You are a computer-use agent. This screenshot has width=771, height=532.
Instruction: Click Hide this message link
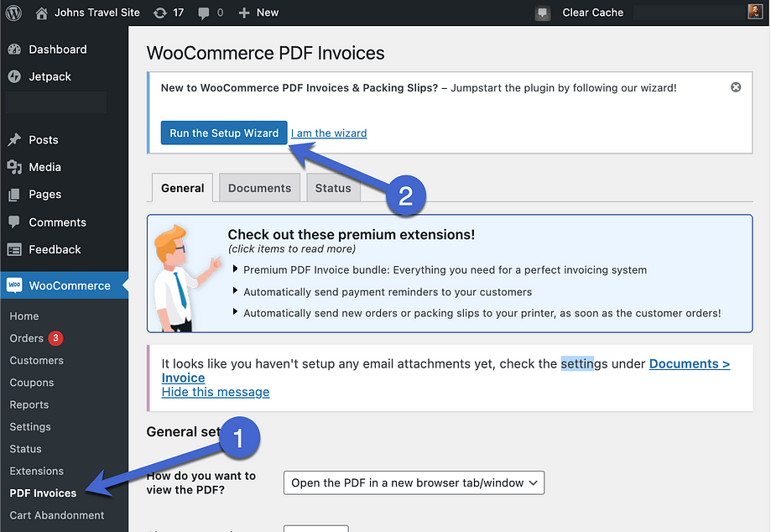point(216,392)
